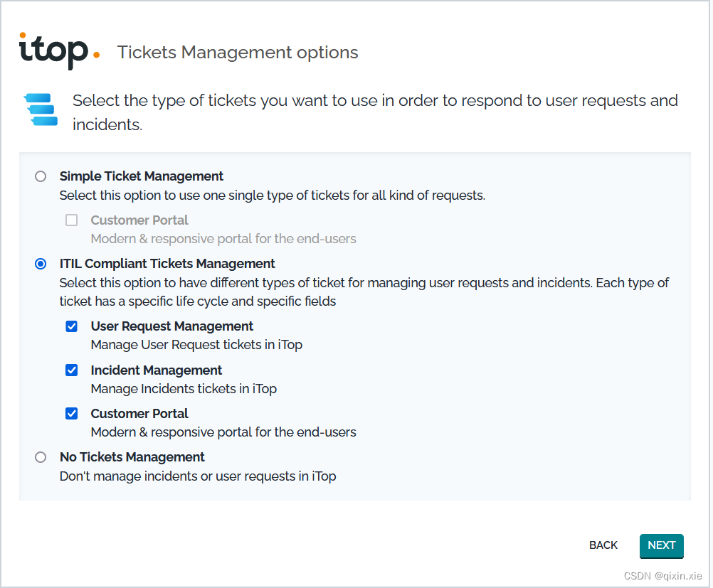This screenshot has width=713, height=588.
Task: Click the blue tickets stack icon
Action: [41, 109]
